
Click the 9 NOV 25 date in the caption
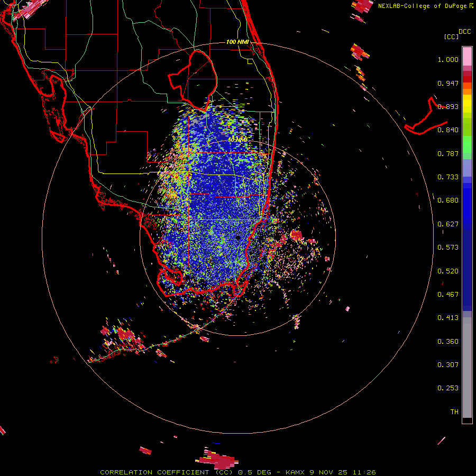pyautogui.click(x=328, y=472)
